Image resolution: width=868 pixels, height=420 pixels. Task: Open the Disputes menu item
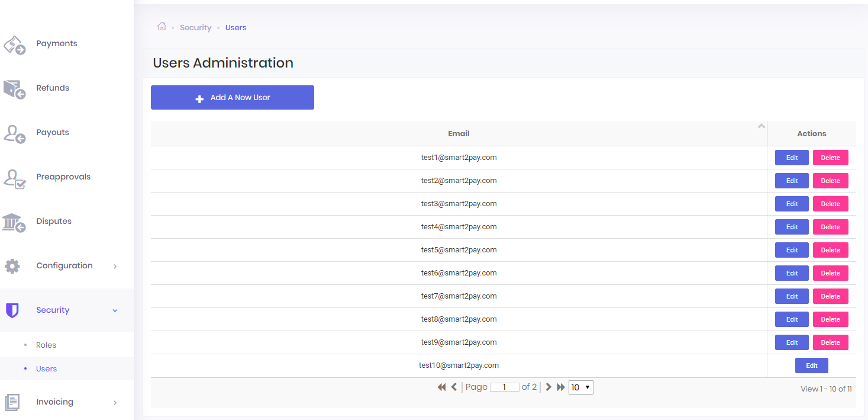(x=54, y=221)
